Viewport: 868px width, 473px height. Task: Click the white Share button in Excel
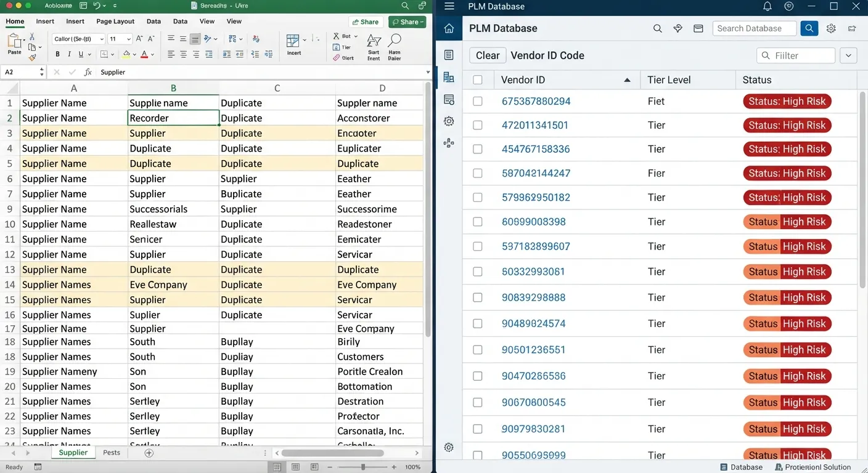(367, 22)
